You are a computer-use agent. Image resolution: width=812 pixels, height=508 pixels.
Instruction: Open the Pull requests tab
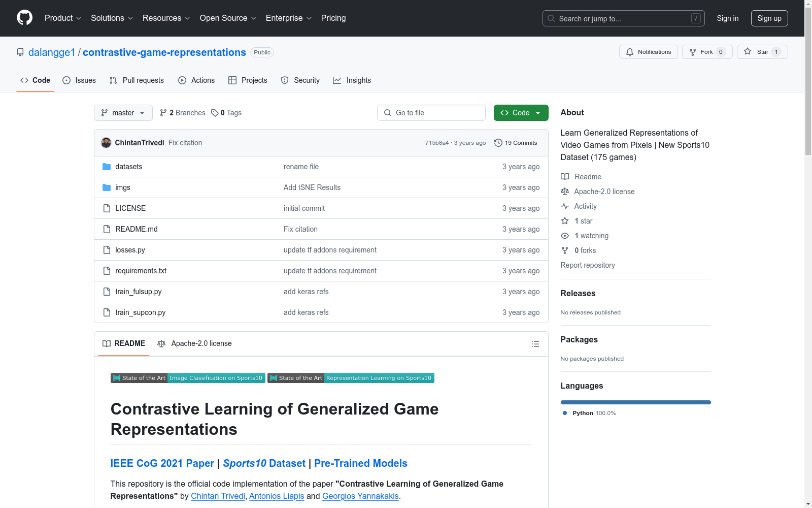[137, 80]
